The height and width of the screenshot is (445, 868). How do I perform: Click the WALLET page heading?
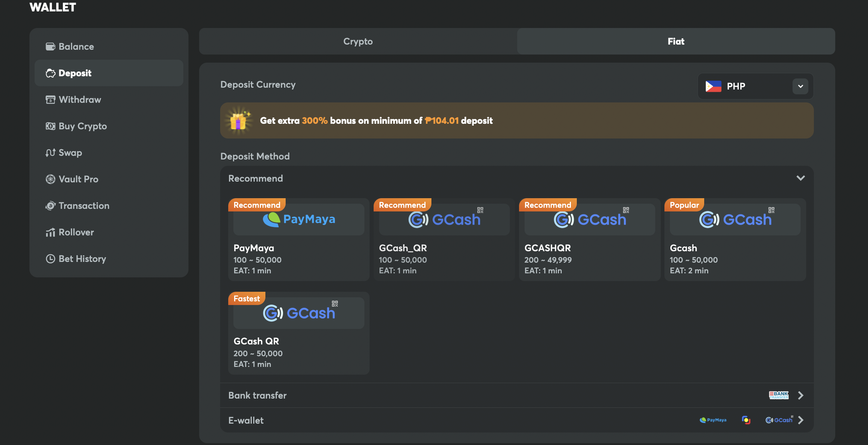pos(53,7)
